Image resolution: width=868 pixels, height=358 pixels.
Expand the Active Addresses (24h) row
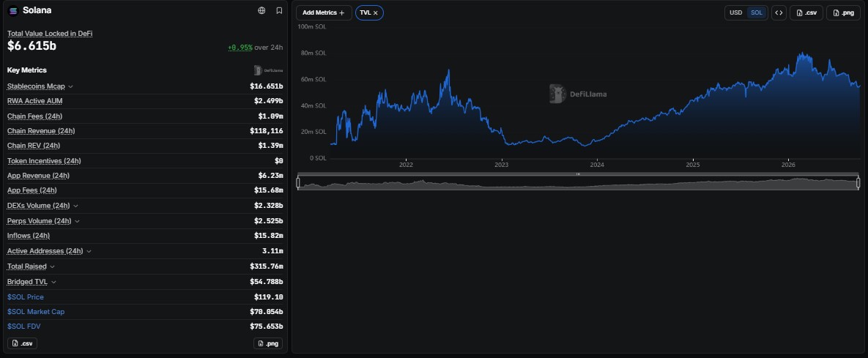(89, 251)
